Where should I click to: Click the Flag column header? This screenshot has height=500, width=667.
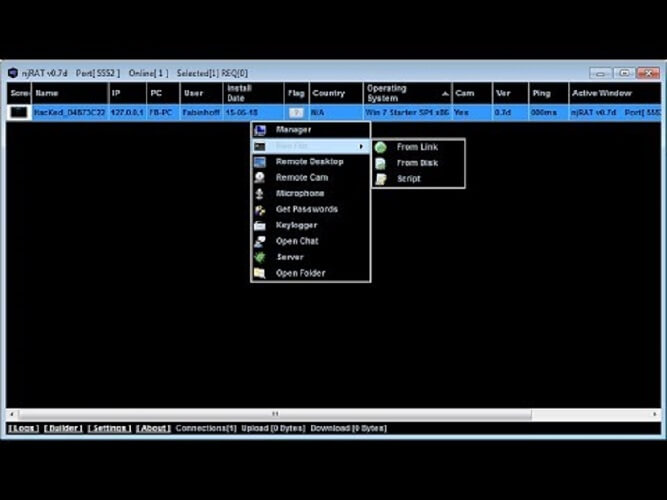coord(296,93)
